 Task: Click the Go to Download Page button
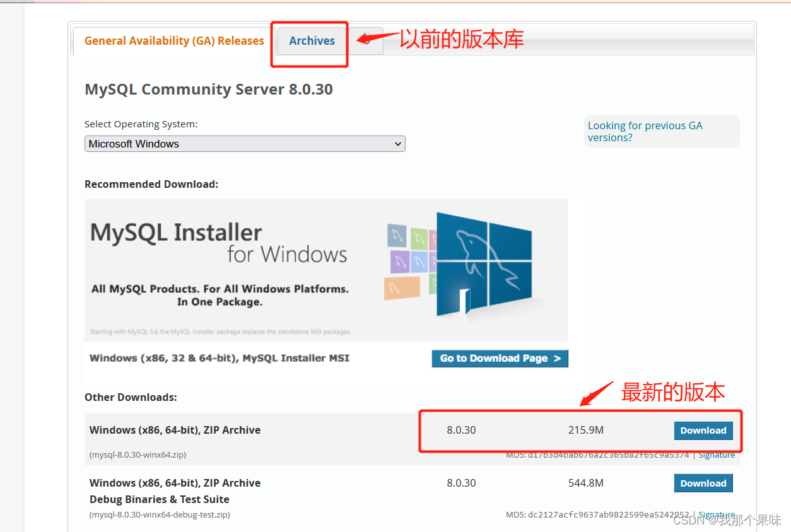coord(500,358)
